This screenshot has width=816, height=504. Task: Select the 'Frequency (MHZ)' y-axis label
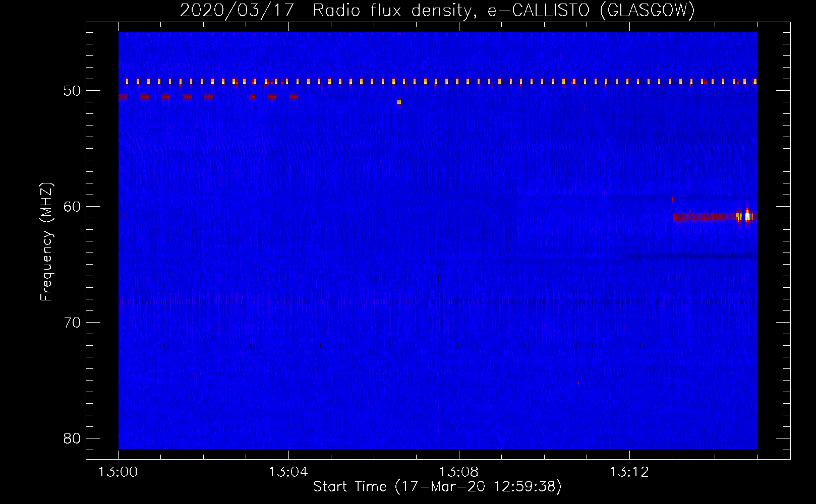[46, 242]
